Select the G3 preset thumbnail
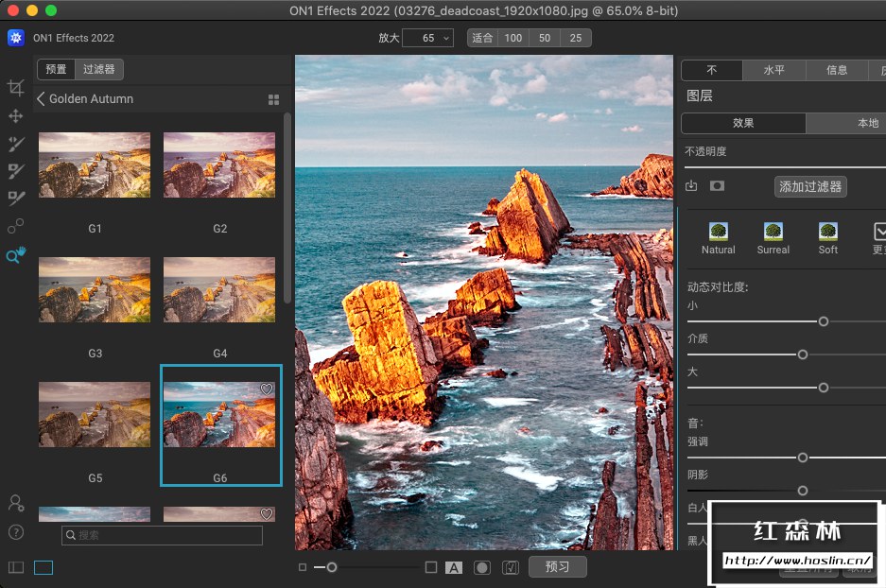 tap(95, 290)
